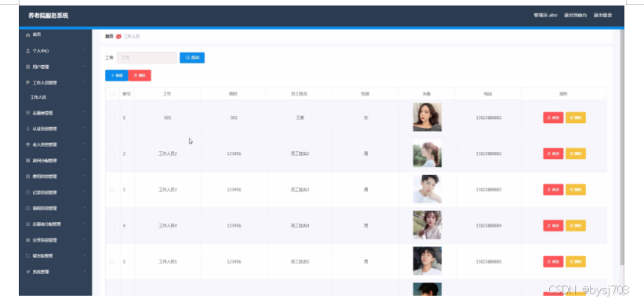Image resolution: width=644 pixels, height=302 pixels.
Task: Expand the 个人中心 menu chevron
Action: point(85,50)
